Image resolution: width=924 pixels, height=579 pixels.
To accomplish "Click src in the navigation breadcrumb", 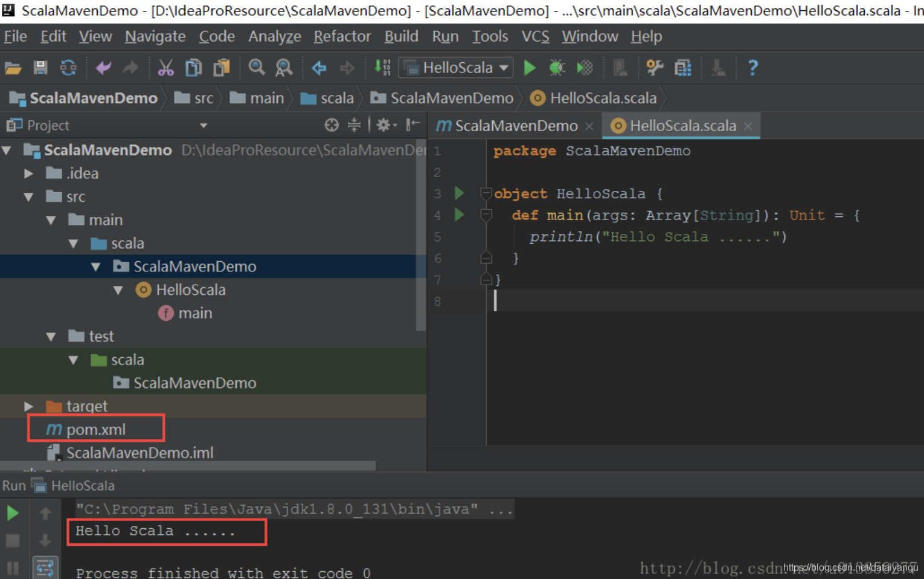I will 194,98.
